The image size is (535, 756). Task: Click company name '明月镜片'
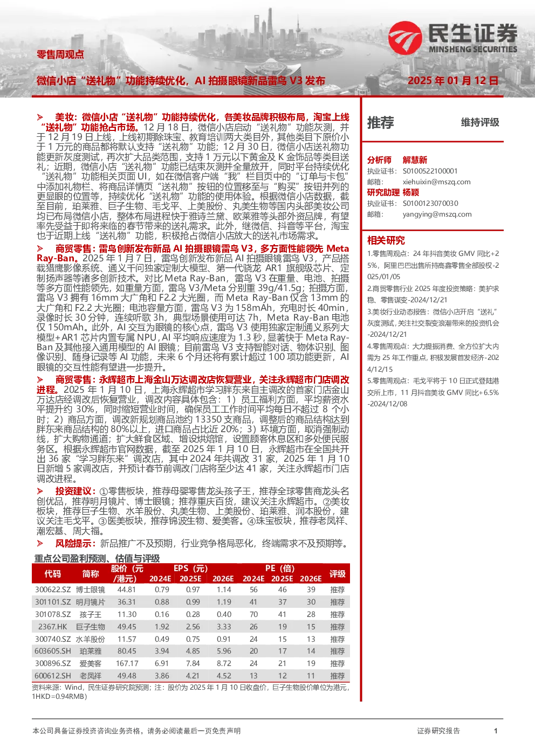click(91, 602)
